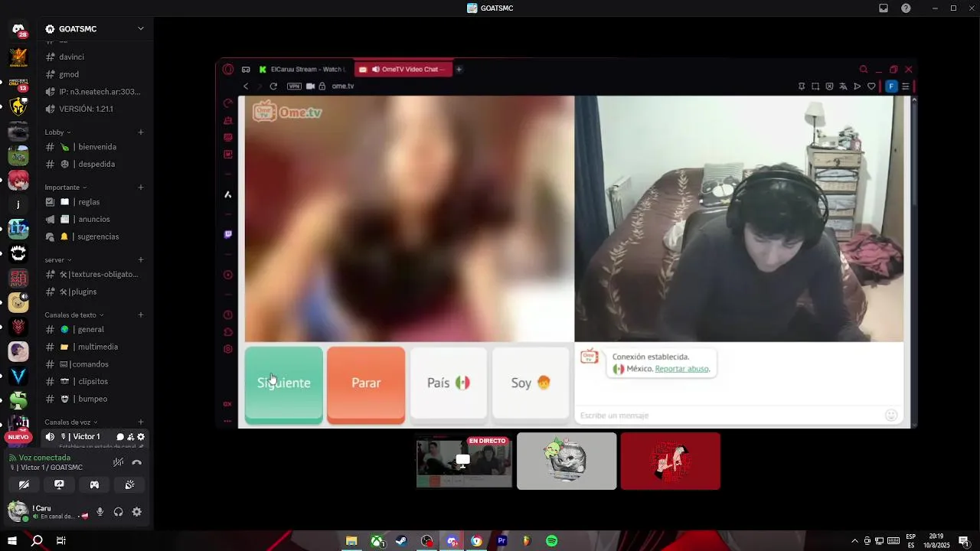Disconnect from voice channel
The image size is (980, 551).
(137, 462)
